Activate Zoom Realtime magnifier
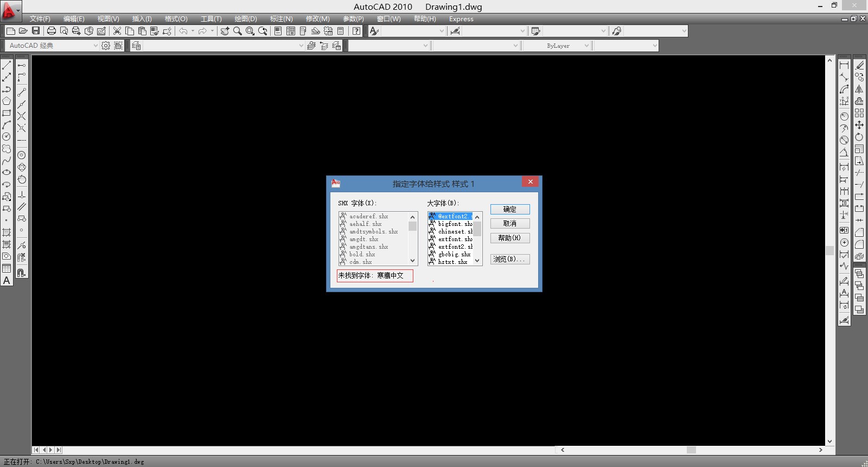Image resolution: width=868 pixels, height=467 pixels. (237, 31)
